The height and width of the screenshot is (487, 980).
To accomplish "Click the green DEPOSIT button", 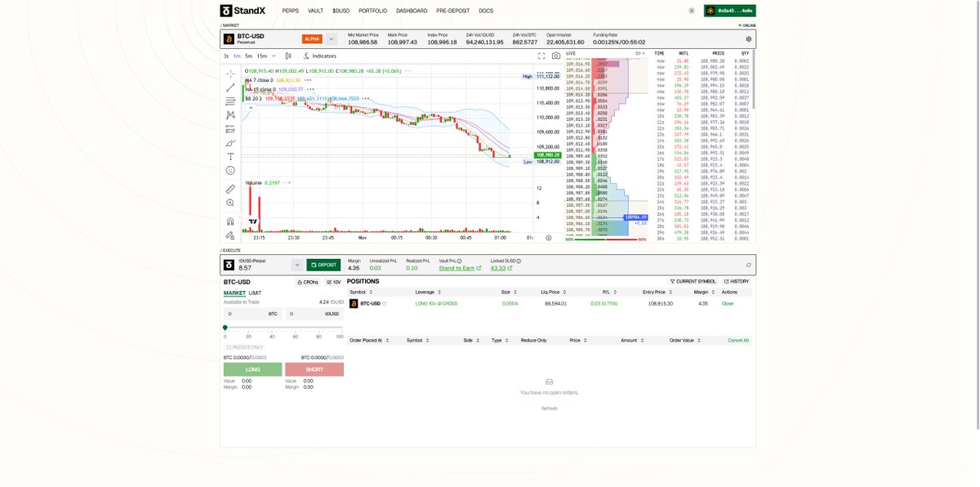I will pyautogui.click(x=323, y=265).
